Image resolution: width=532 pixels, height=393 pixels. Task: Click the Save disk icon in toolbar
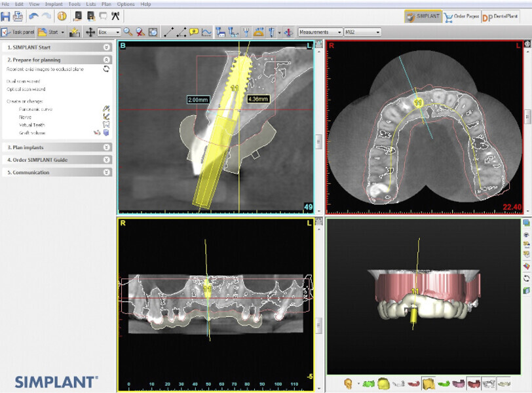6,16
